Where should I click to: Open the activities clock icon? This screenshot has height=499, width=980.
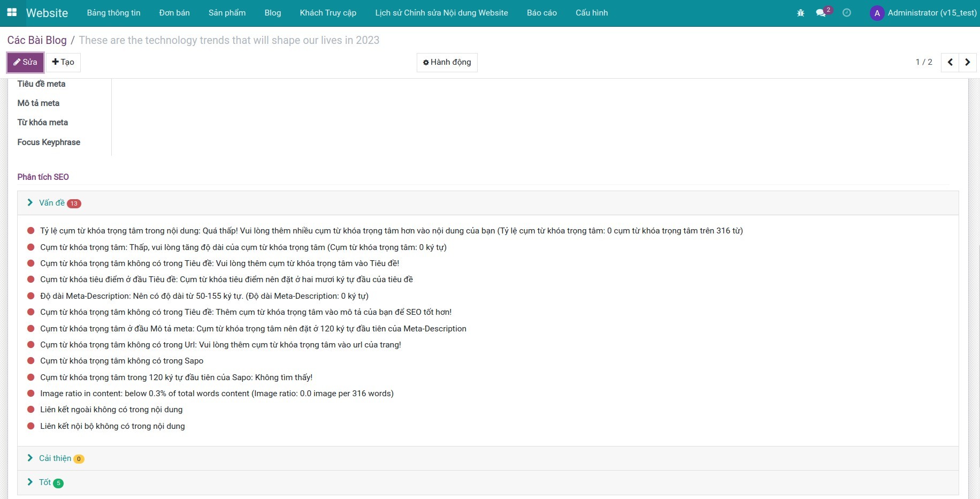(x=846, y=13)
